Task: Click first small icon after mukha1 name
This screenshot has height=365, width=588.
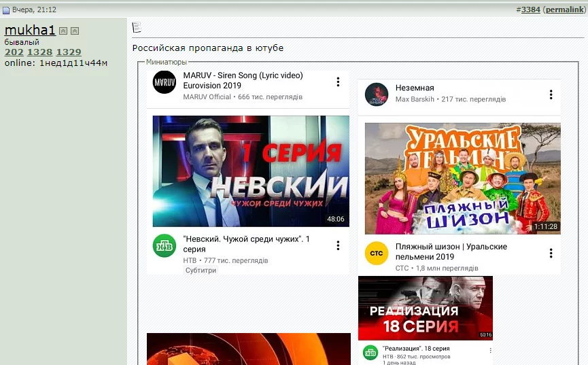Action: point(63,31)
